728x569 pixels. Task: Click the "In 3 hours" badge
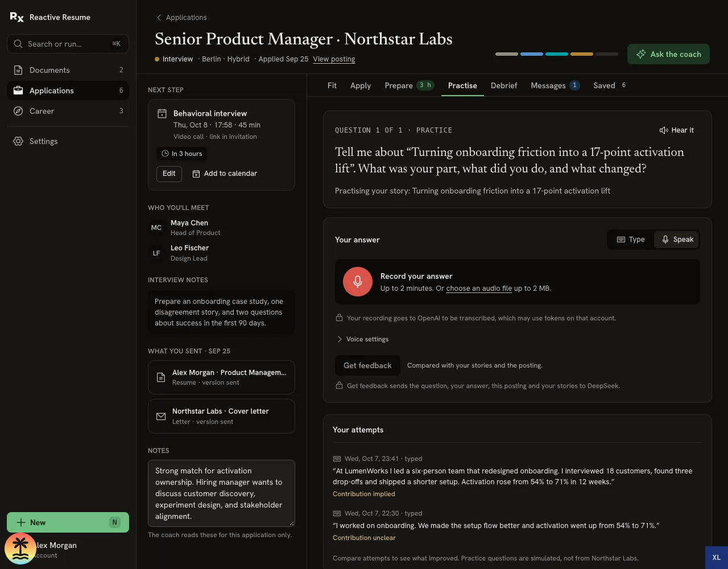pyautogui.click(x=182, y=154)
